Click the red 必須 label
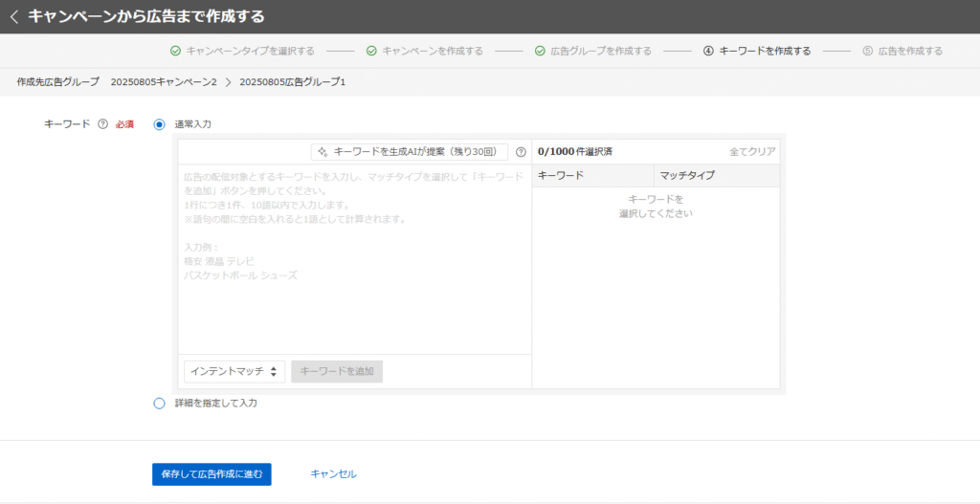 (x=124, y=124)
